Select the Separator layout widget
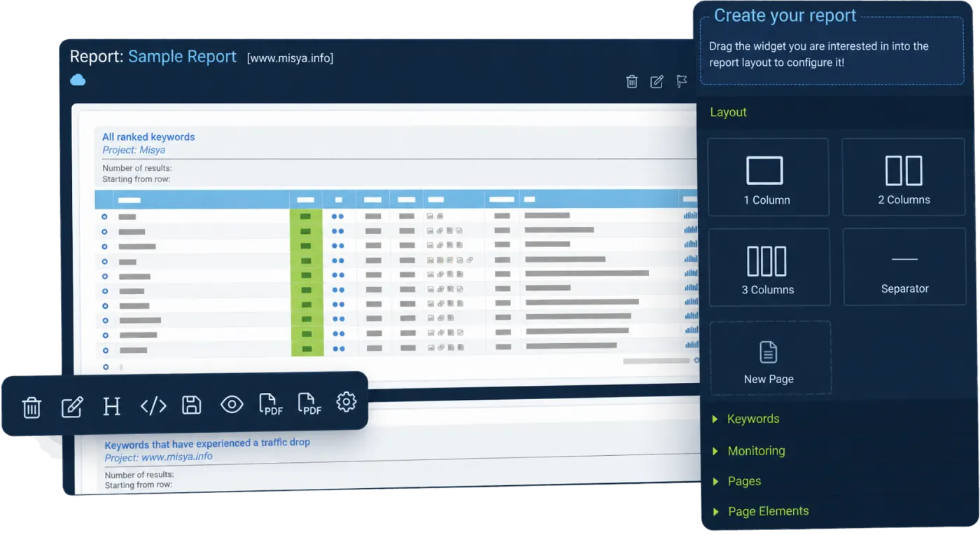This screenshot has width=980, height=535. [904, 266]
